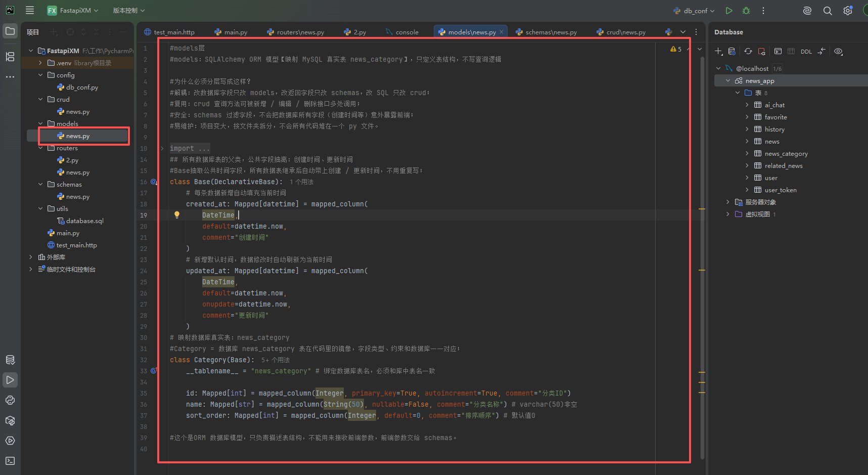Debug the db_conf configuration
The image size is (868, 475).
(746, 10)
